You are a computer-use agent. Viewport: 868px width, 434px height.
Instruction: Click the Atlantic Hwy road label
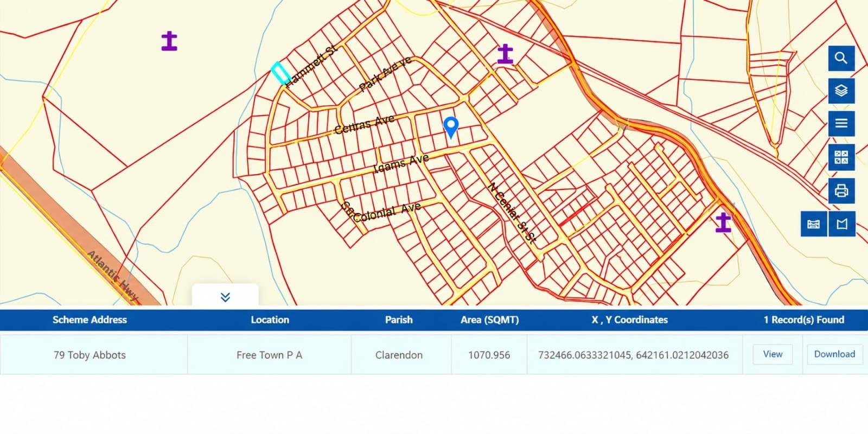113,276
